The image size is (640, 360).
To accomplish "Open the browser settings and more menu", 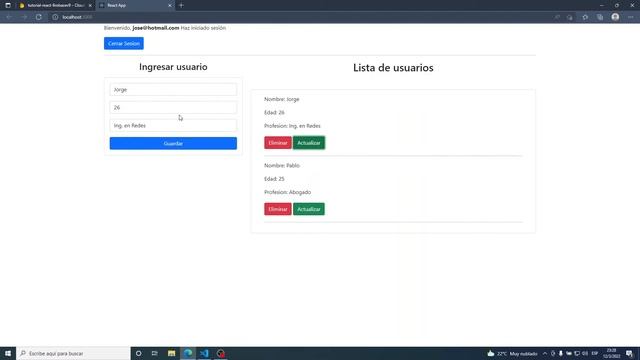I will 631,17.
